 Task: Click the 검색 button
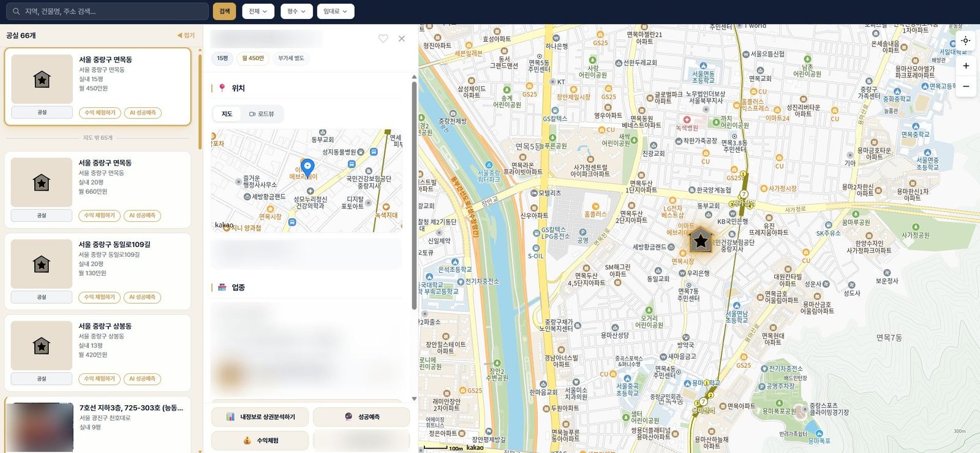point(225,11)
